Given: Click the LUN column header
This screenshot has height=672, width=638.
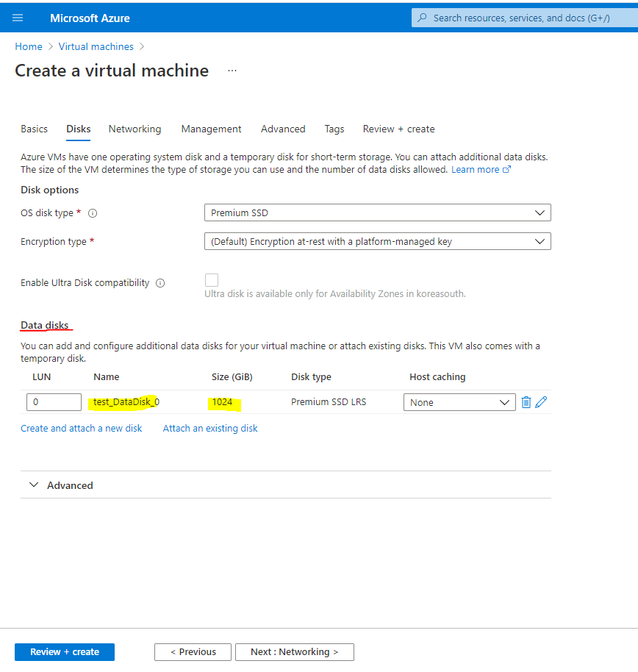Looking at the screenshot, I should (42, 376).
